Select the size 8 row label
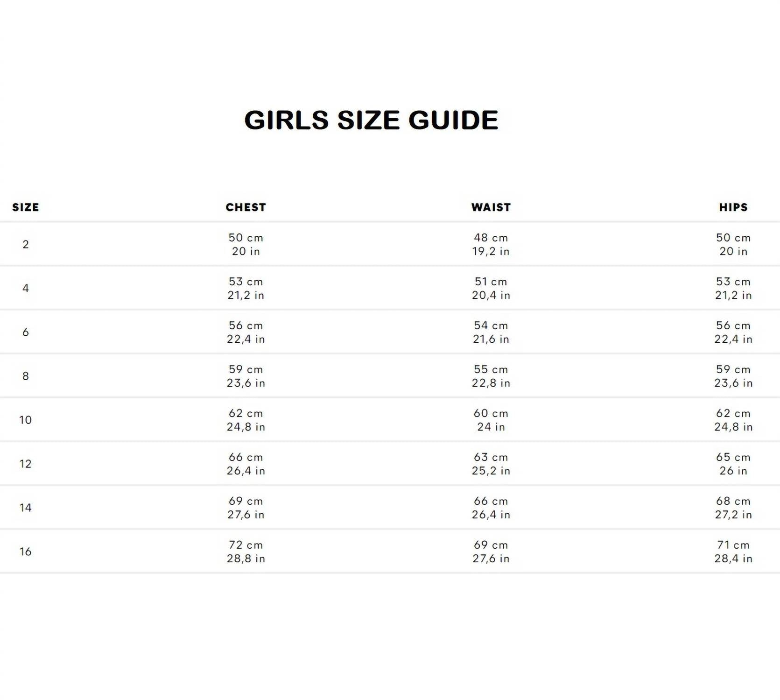 pyautogui.click(x=26, y=376)
